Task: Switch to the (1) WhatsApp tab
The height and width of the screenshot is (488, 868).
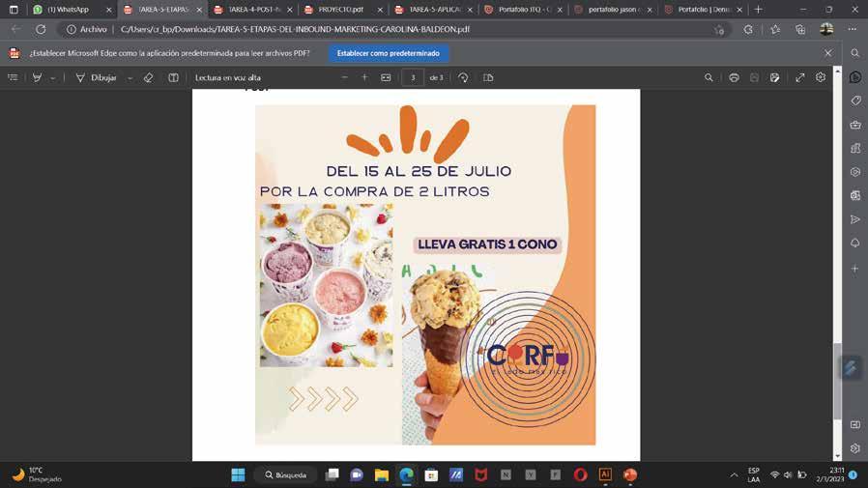Action: pyautogui.click(x=72, y=10)
